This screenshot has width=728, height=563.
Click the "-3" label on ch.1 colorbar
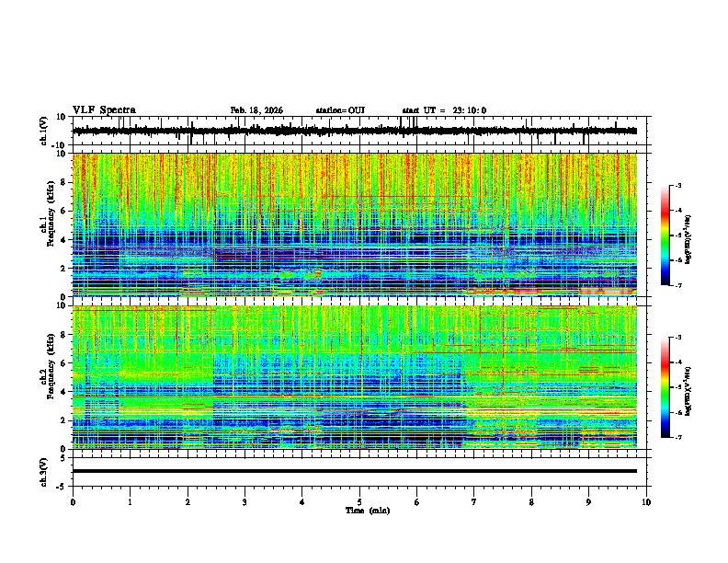tap(677, 185)
